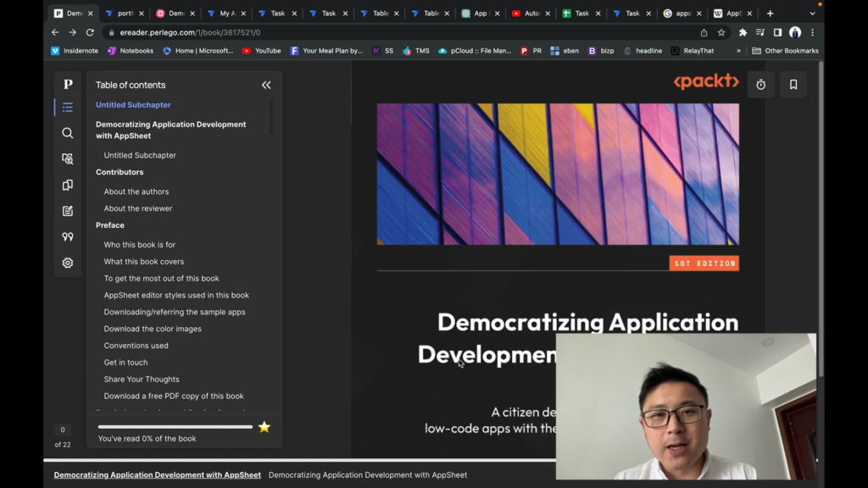Go back with the browser back arrow
Image resolution: width=868 pixels, height=488 pixels.
coord(55,33)
